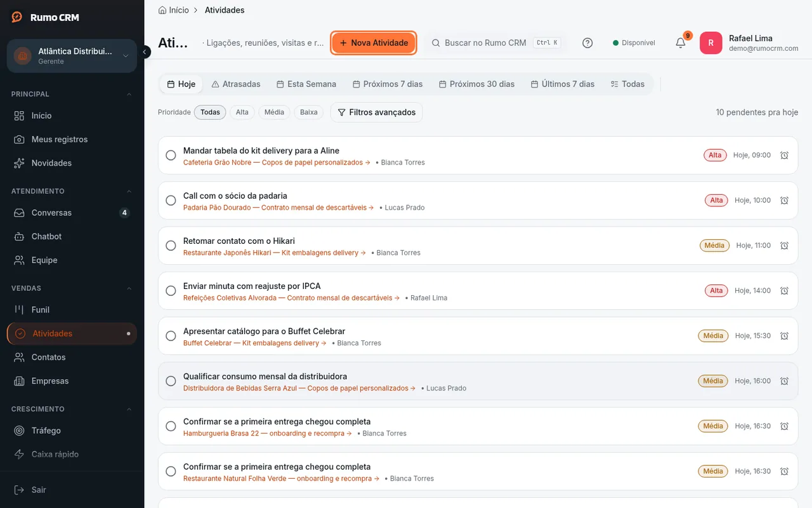Select the Esta Semana tab

click(x=306, y=84)
